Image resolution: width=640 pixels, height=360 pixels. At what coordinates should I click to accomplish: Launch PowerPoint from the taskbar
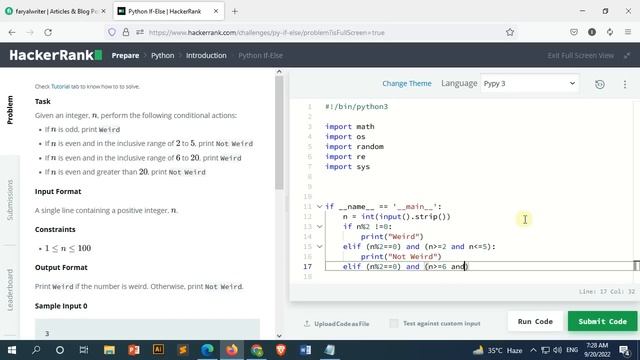133,350
